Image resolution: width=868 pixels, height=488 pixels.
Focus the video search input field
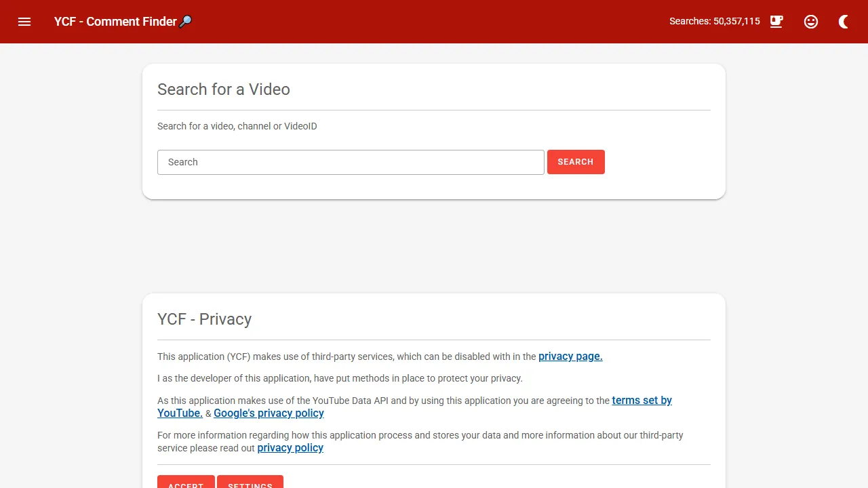click(x=351, y=162)
